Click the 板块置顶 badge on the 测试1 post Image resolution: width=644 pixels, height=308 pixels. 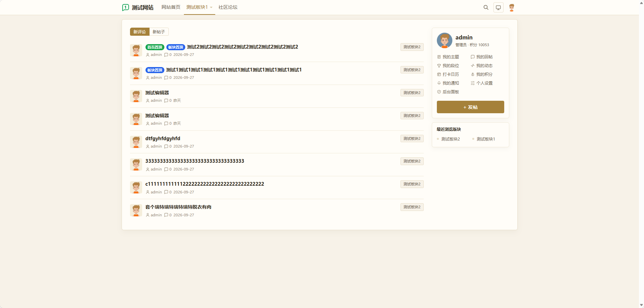coord(155,70)
